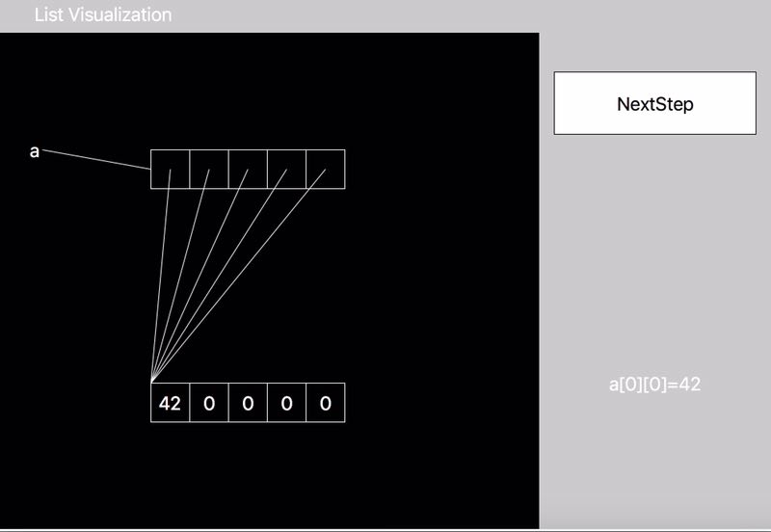Click the NextStep button

[655, 103]
